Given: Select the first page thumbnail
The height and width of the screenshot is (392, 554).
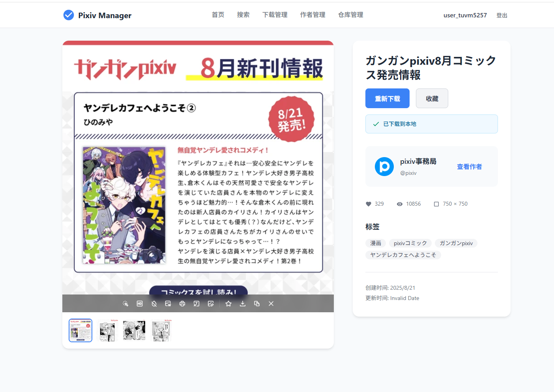Looking at the screenshot, I should [x=80, y=330].
